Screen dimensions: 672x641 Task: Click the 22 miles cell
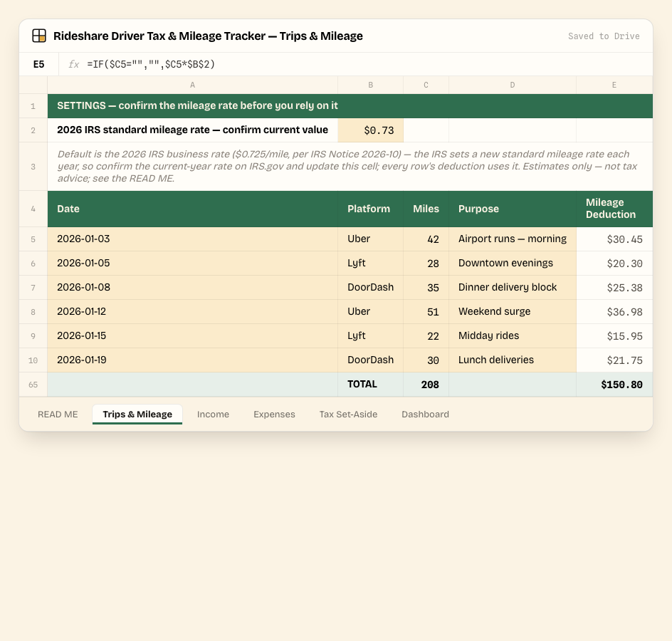point(426,335)
